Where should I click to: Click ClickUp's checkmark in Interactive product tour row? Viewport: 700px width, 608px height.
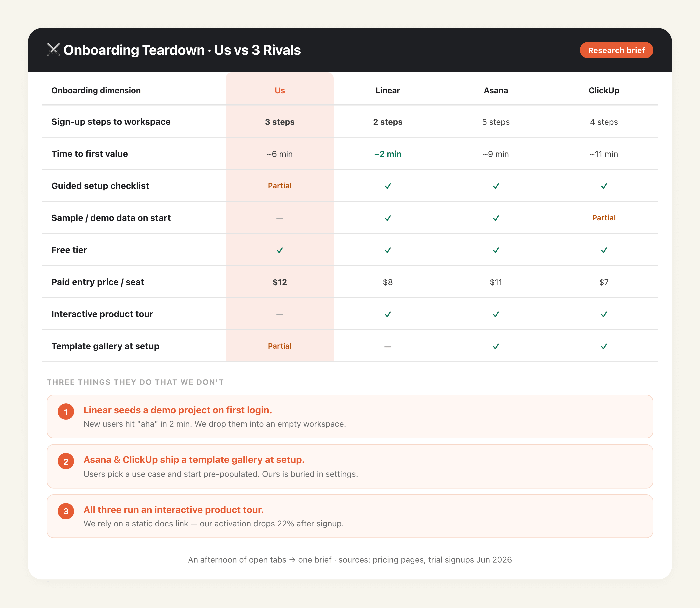click(x=604, y=314)
